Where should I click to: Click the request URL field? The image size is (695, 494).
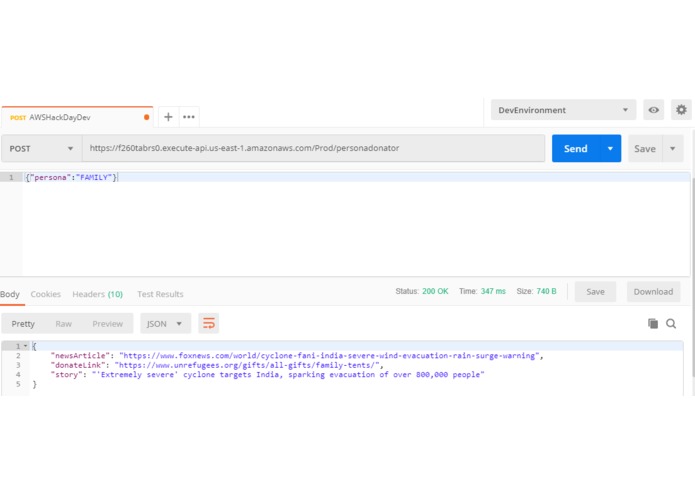(313, 148)
